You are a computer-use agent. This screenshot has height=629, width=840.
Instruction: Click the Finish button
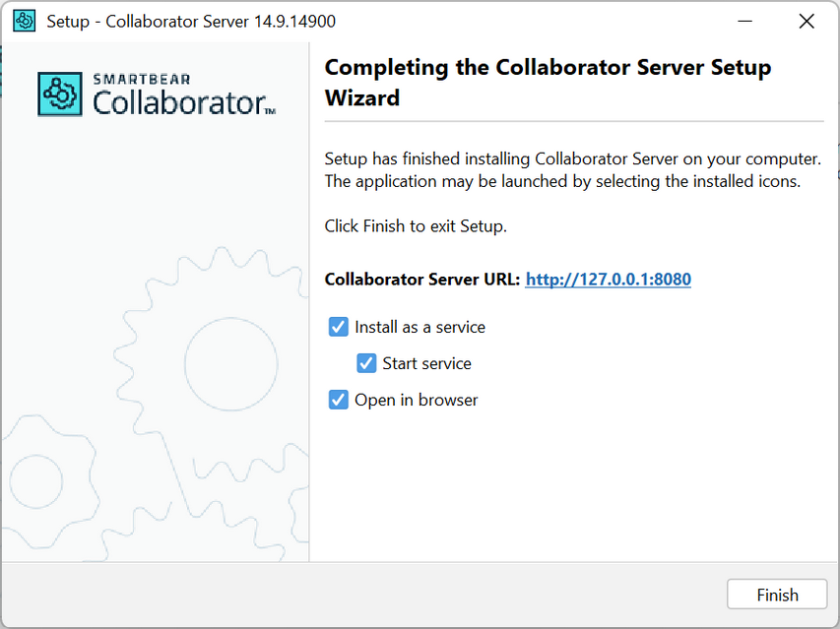(x=777, y=595)
